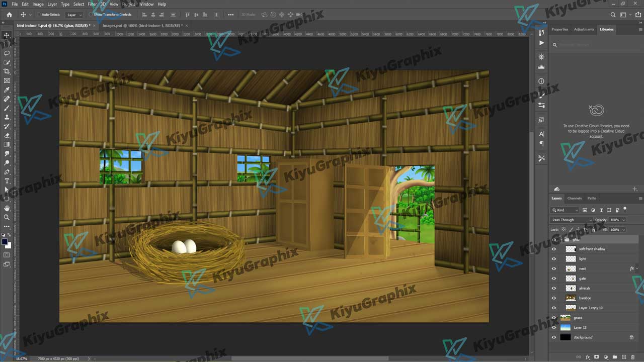This screenshot has height=362, width=644.
Task: Click the create new layer icon
Action: pos(623,357)
